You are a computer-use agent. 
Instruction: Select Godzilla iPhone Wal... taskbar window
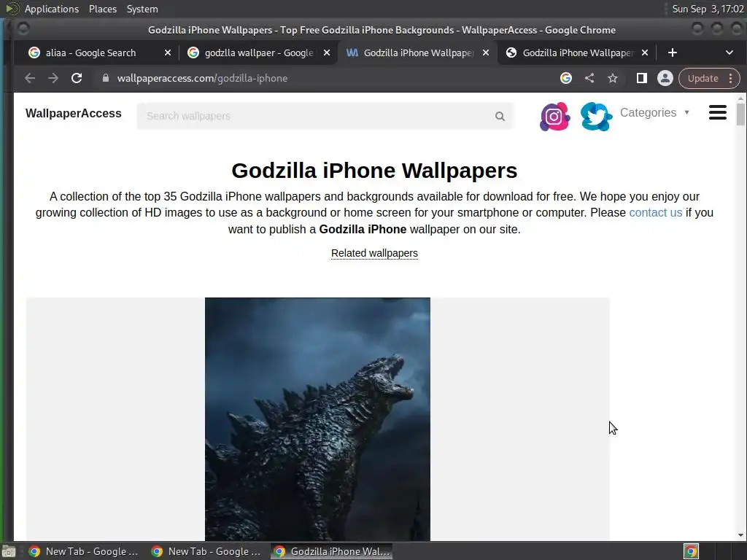tap(332, 551)
